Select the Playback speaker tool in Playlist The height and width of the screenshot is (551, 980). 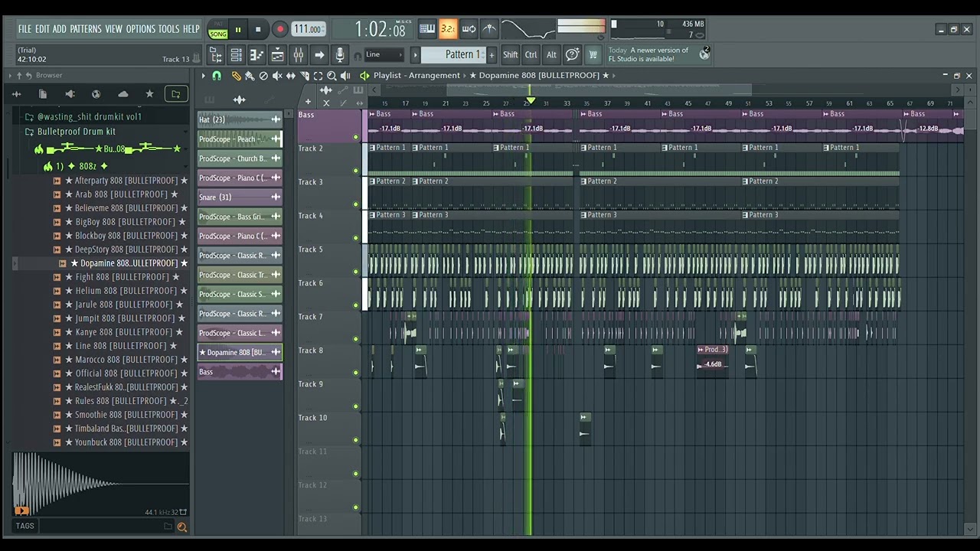(x=345, y=76)
